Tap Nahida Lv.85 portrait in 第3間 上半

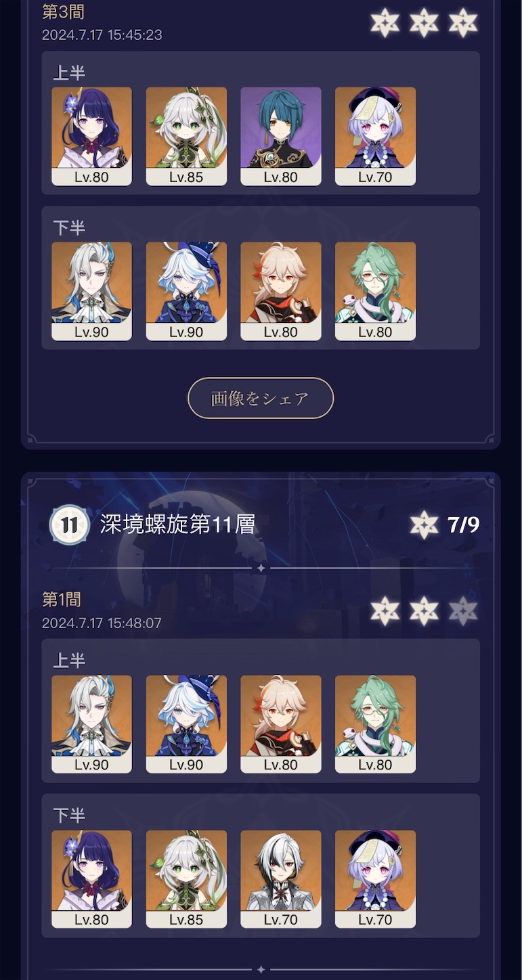[186, 136]
